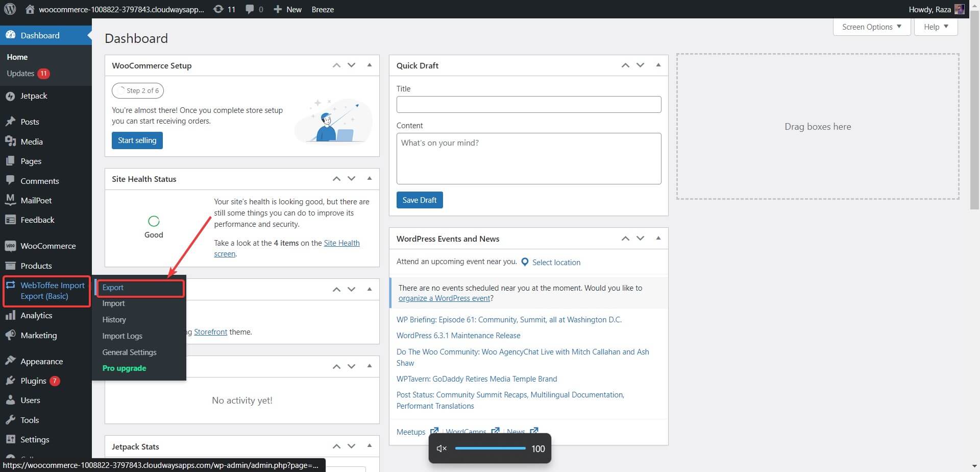The height and width of the screenshot is (472, 980).
Task: Open WordPress 6.3.1 Maintenance Release link
Action: click(458, 336)
